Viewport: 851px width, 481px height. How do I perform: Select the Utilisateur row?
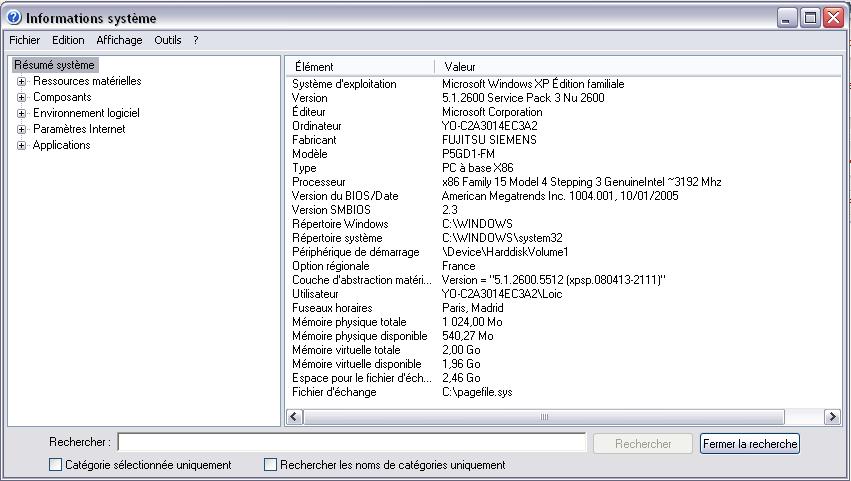[x=563, y=294]
